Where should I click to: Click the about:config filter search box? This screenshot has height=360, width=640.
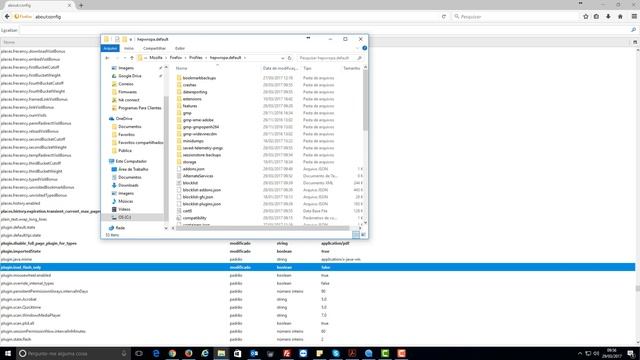(x=327, y=30)
